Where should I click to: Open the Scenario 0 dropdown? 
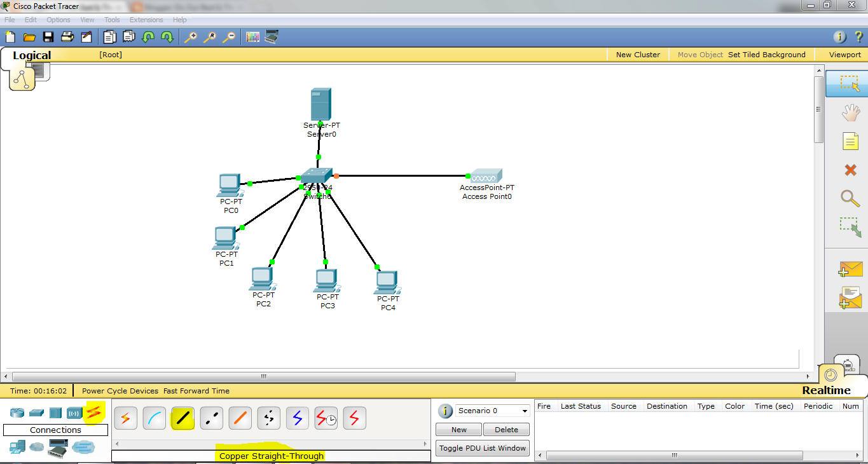(493, 411)
